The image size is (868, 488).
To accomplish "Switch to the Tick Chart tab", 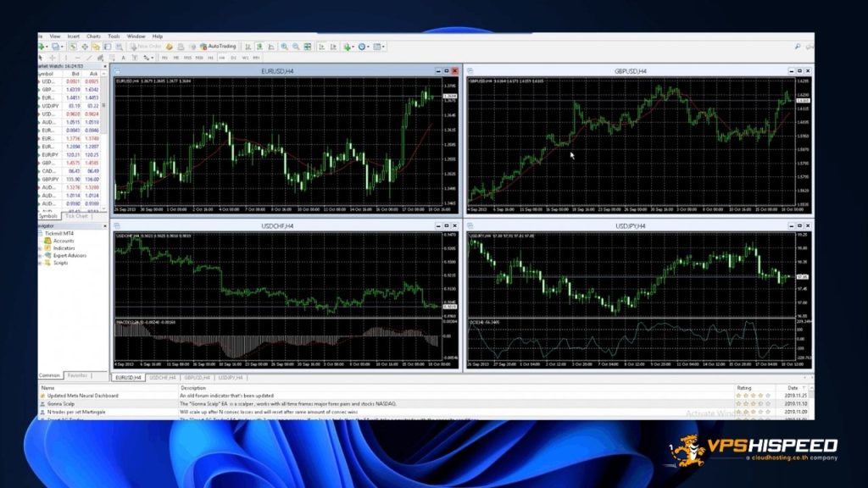I will (76, 216).
